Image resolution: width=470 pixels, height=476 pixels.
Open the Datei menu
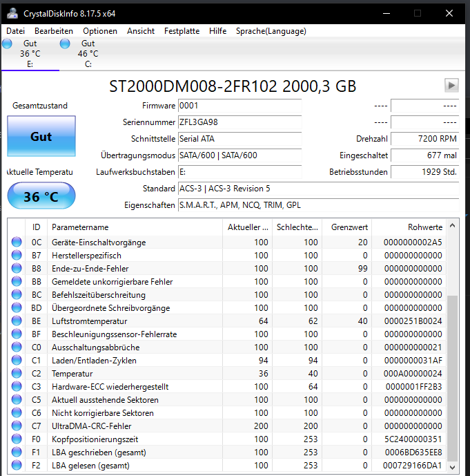(15, 31)
